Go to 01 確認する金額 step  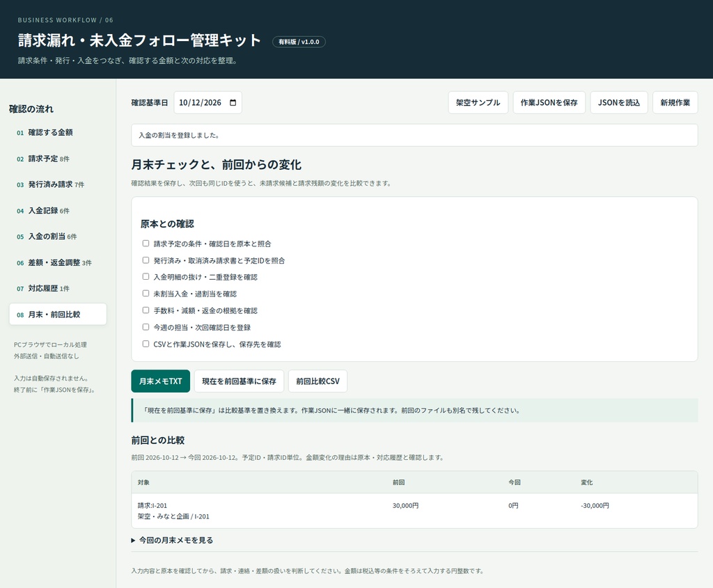(x=58, y=132)
